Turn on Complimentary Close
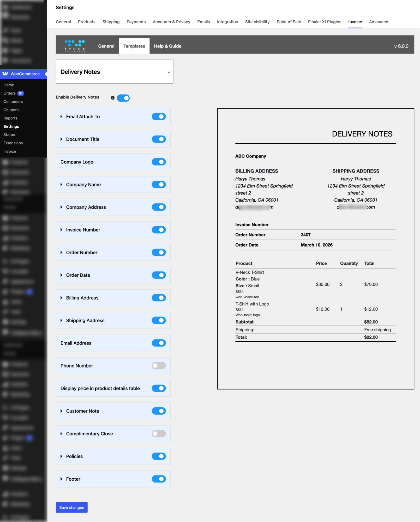 click(x=159, y=433)
